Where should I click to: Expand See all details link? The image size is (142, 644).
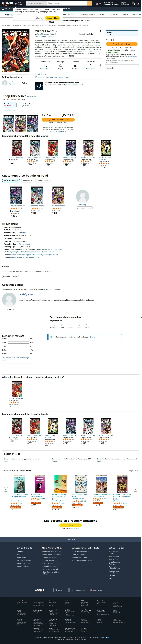point(40,74)
